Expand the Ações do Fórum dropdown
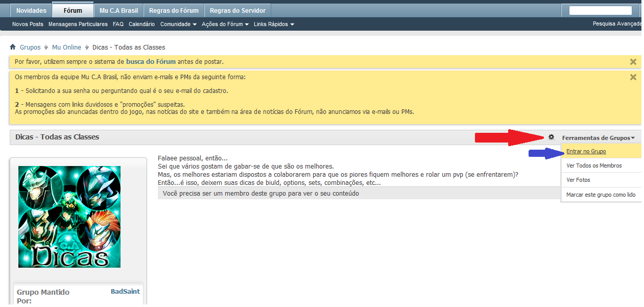This screenshot has height=307, width=644. (225, 24)
